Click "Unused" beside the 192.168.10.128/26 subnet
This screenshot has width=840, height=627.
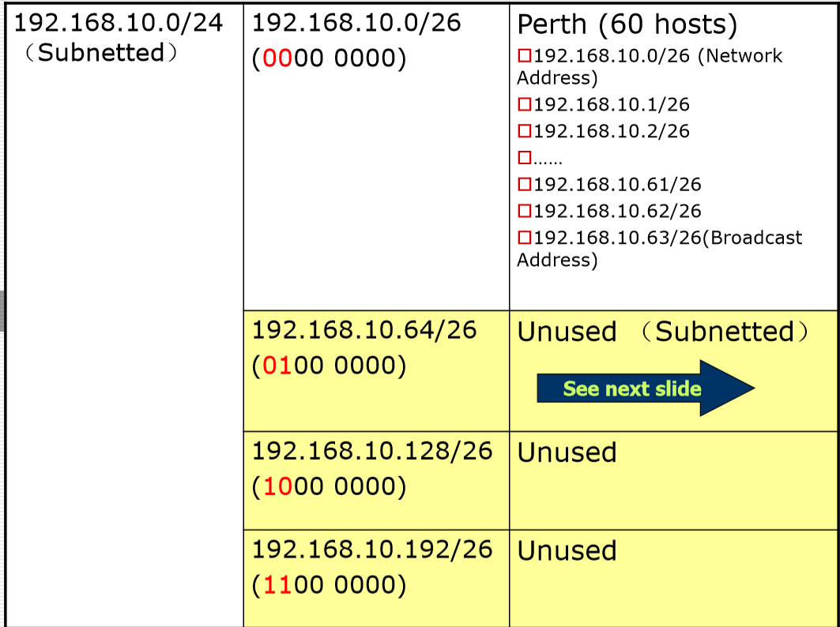click(567, 452)
